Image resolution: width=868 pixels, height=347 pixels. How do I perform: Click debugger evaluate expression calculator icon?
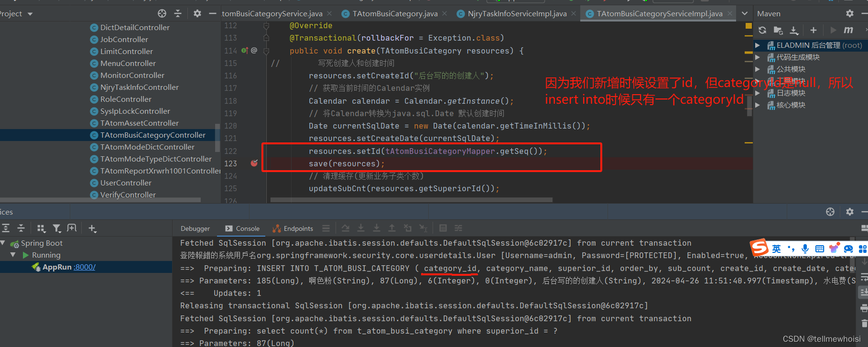pyautogui.click(x=443, y=228)
